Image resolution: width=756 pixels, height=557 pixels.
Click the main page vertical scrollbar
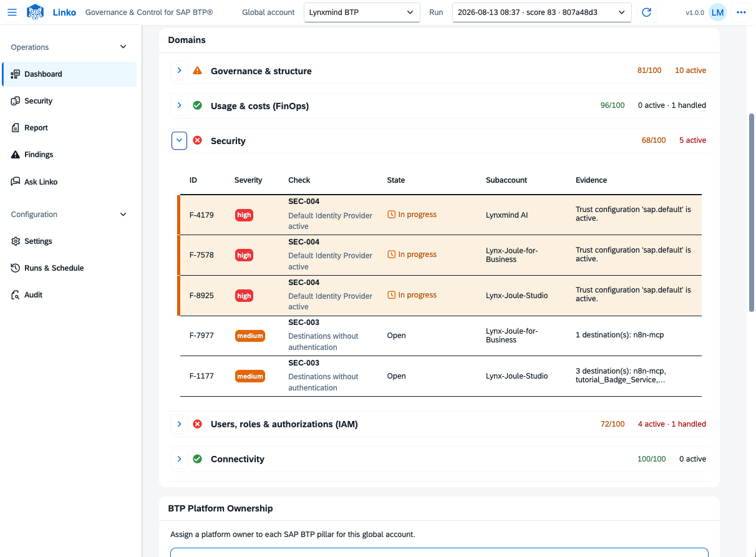tap(751, 212)
